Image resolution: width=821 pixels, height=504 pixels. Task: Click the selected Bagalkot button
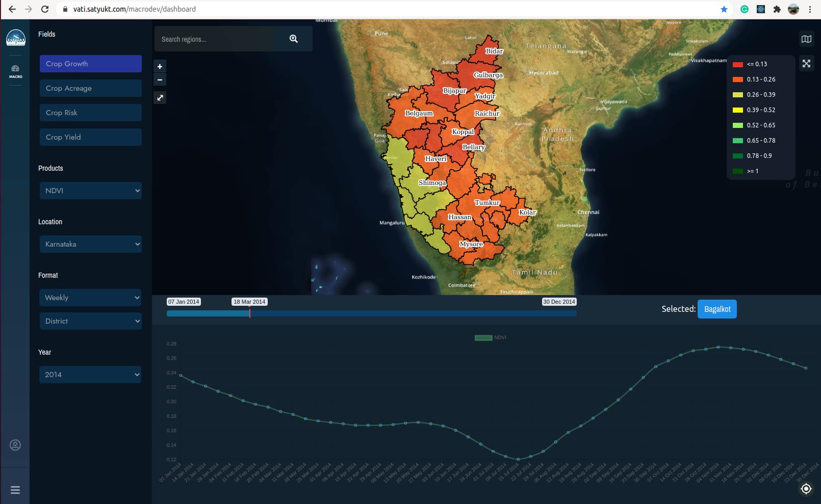(716, 309)
